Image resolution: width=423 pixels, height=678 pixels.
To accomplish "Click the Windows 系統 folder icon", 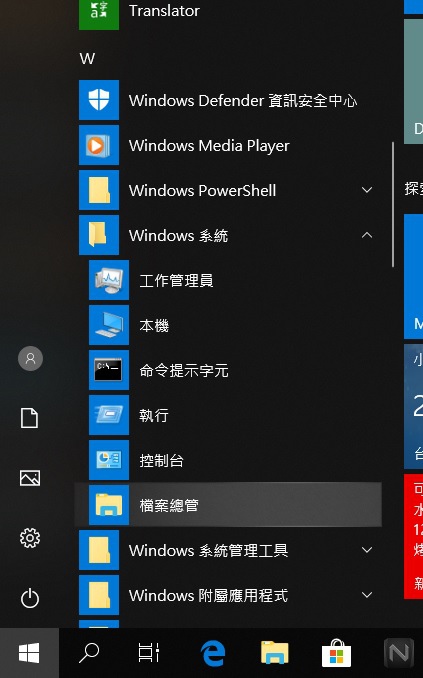I will tap(99, 235).
